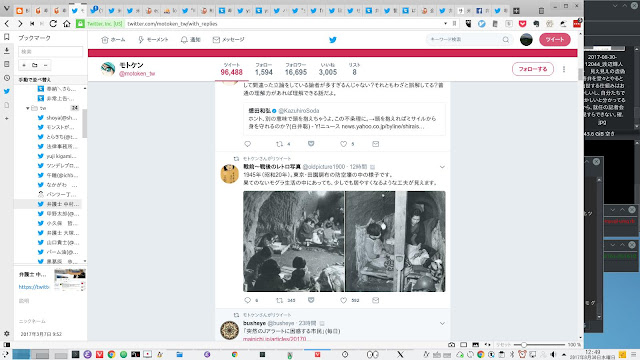Open Vivaldi settings gear in sidebar
This screenshot has width=640, height=360.
(x=7, y=333)
